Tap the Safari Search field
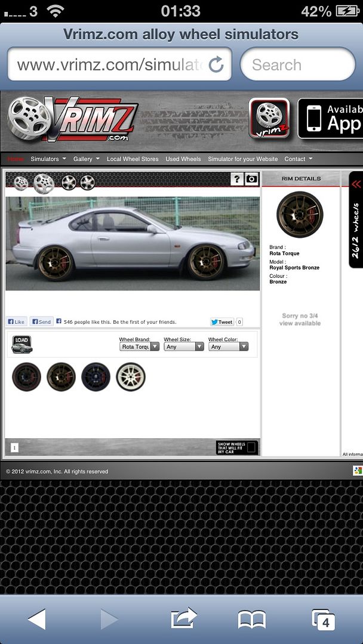The width and height of the screenshot is (363, 644). pyautogui.click(x=298, y=64)
